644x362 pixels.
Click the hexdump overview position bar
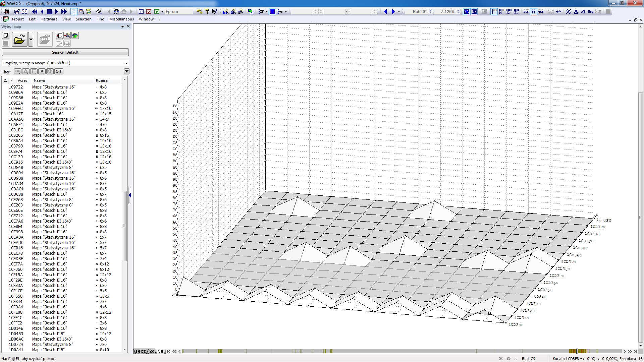[369, 351]
